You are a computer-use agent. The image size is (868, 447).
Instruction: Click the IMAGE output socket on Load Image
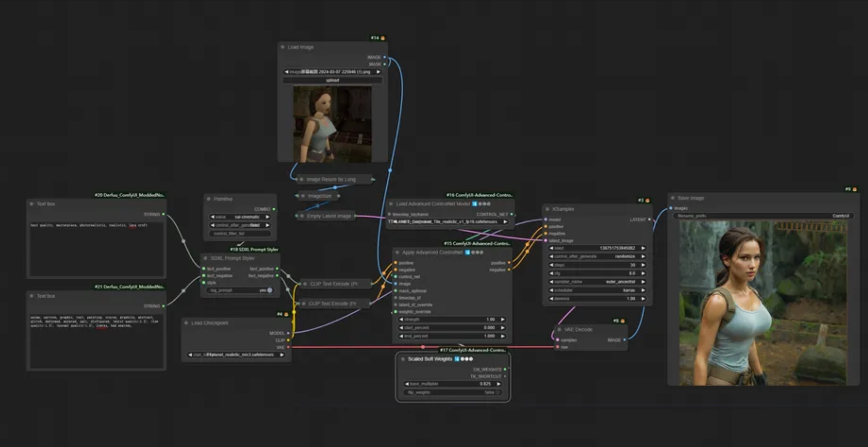(385, 57)
